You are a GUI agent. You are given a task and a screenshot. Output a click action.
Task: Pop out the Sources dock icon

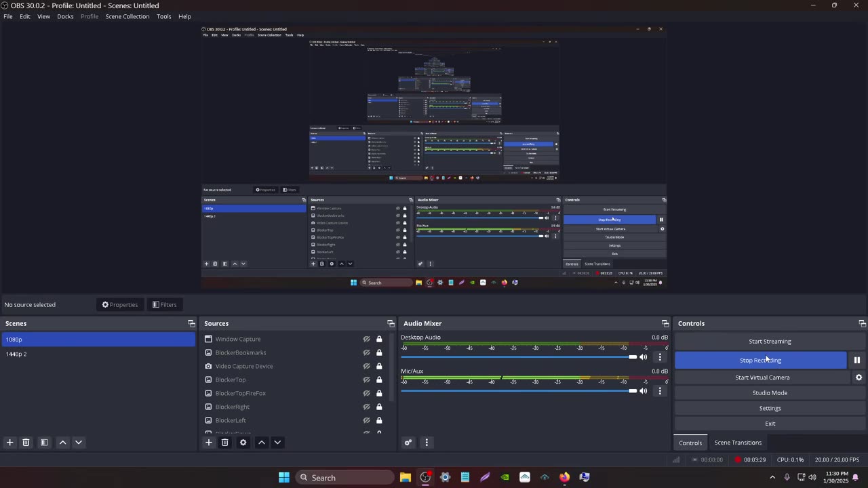pyautogui.click(x=391, y=323)
